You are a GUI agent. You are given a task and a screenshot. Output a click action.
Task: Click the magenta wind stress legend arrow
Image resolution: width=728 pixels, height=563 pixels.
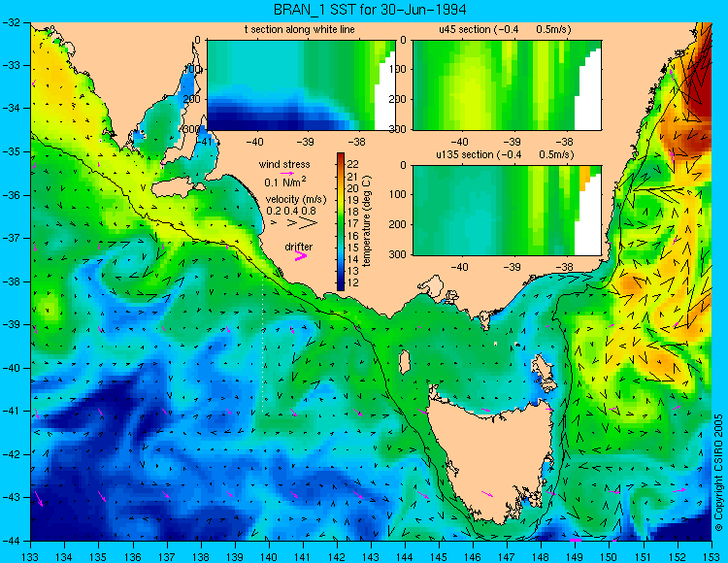coord(287,173)
